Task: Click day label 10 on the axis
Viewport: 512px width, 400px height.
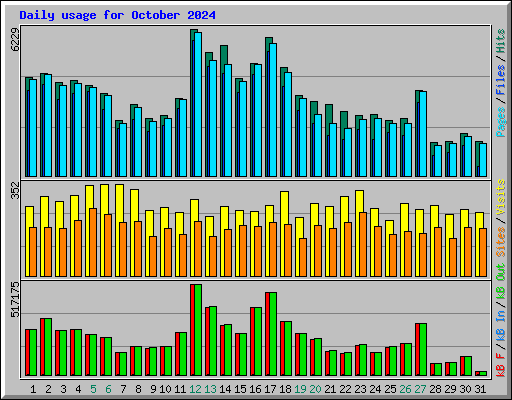Action: [165, 389]
